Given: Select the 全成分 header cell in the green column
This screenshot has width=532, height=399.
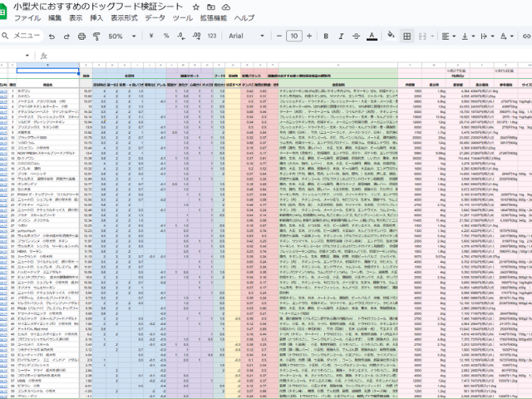Looking at the screenshot, I should click(x=338, y=85).
